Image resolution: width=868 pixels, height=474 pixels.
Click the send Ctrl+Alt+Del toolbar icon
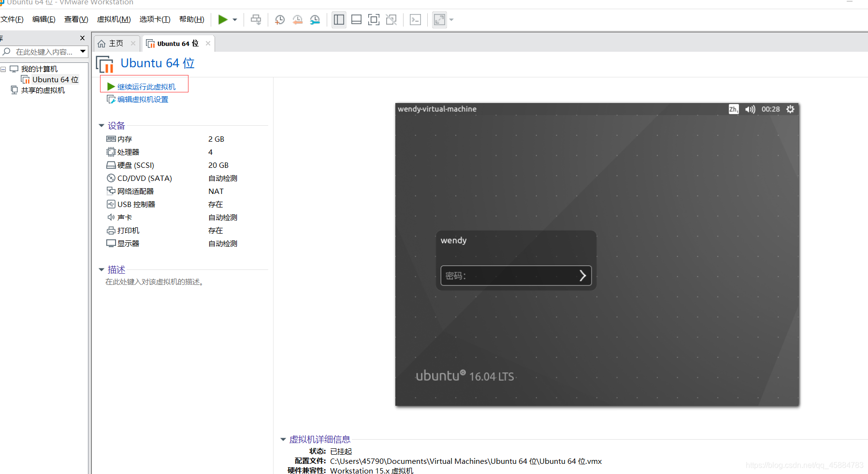pyautogui.click(x=256, y=19)
